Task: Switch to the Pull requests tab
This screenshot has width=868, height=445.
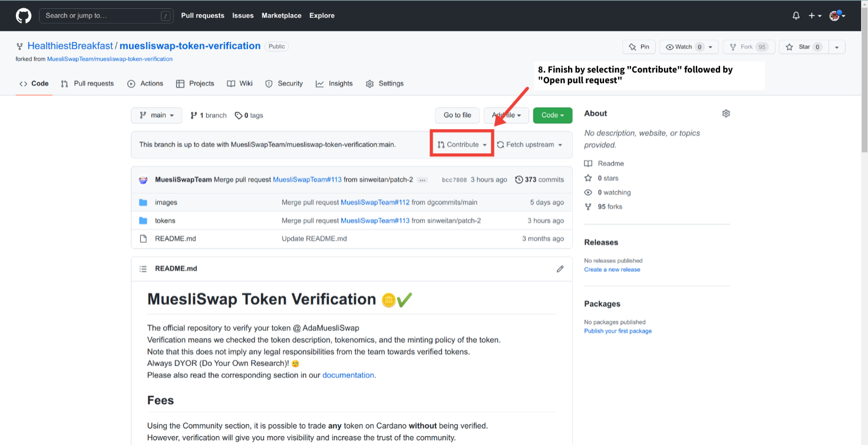Action: coord(87,84)
